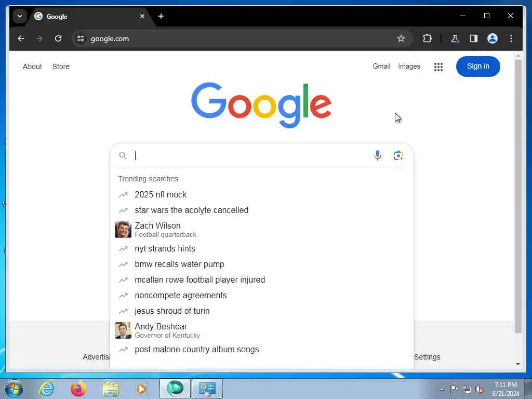Open the Images link
This screenshot has height=399, width=532.
pyautogui.click(x=409, y=66)
